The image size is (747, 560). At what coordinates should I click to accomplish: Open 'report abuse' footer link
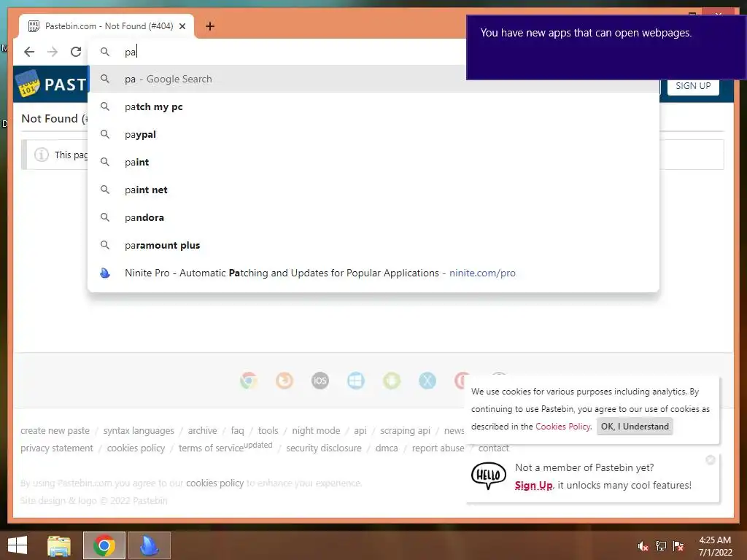tap(438, 448)
